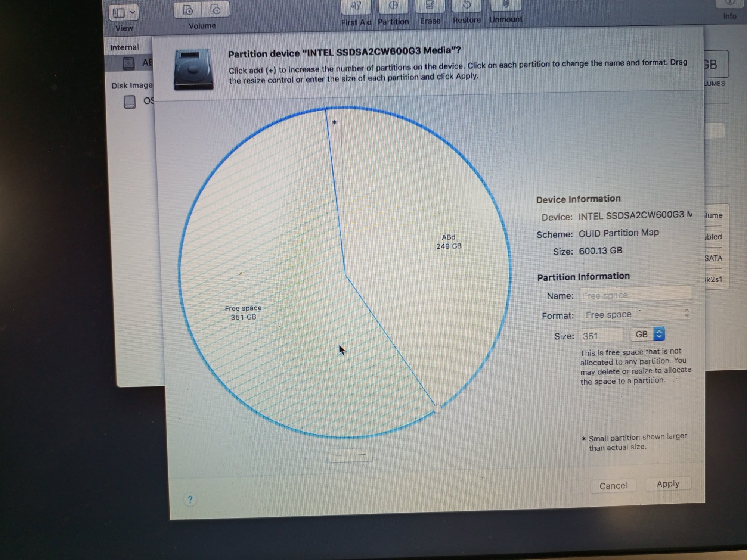Click the Cancel button
This screenshot has width=747, height=560.
pyautogui.click(x=613, y=486)
